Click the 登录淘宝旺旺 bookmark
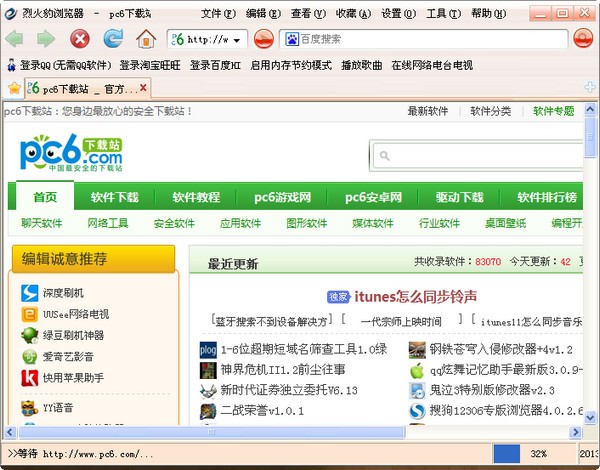Screen dimensions: 600x470 150,65
